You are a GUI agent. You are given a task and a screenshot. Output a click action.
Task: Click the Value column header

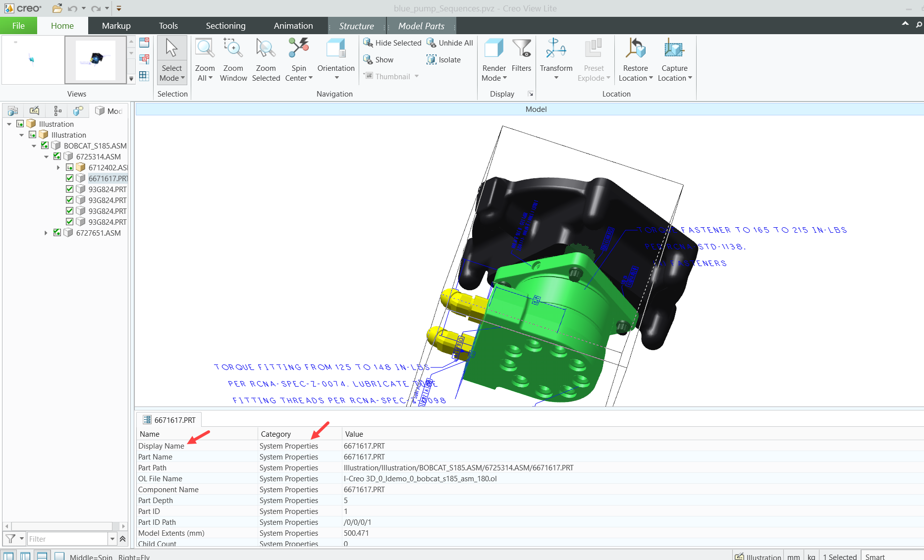pos(632,434)
